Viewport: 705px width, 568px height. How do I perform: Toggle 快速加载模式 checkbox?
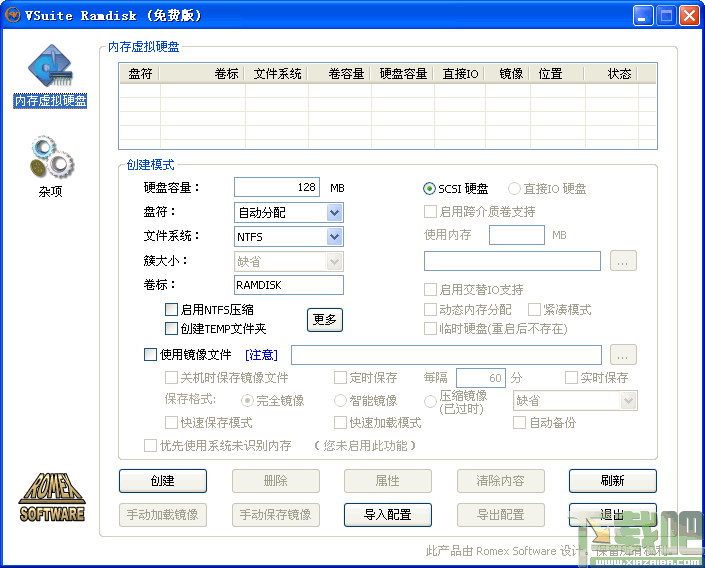[x=340, y=422]
